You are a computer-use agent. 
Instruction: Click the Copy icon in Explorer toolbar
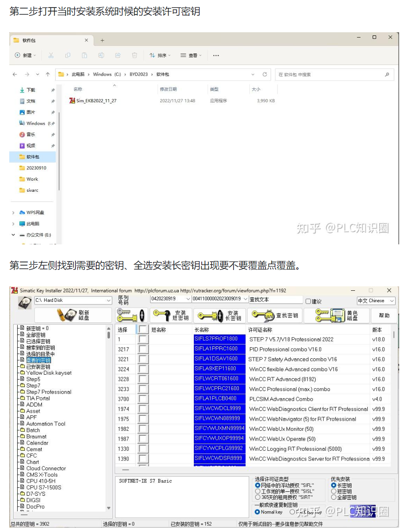(x=68, y=55)
